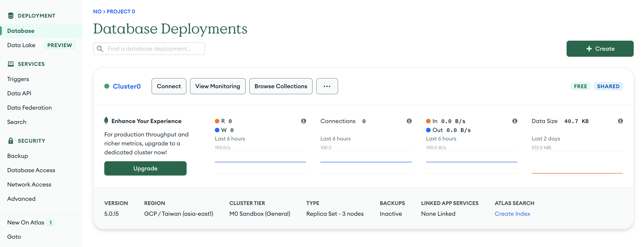The width and height of the screenshot is (644, 247).
Task: Click the Inactive backups value
Action: 391,214
